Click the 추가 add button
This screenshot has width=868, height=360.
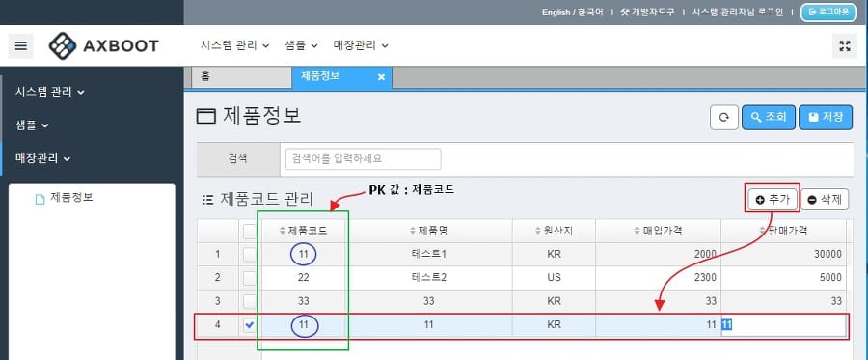point(773,200)
